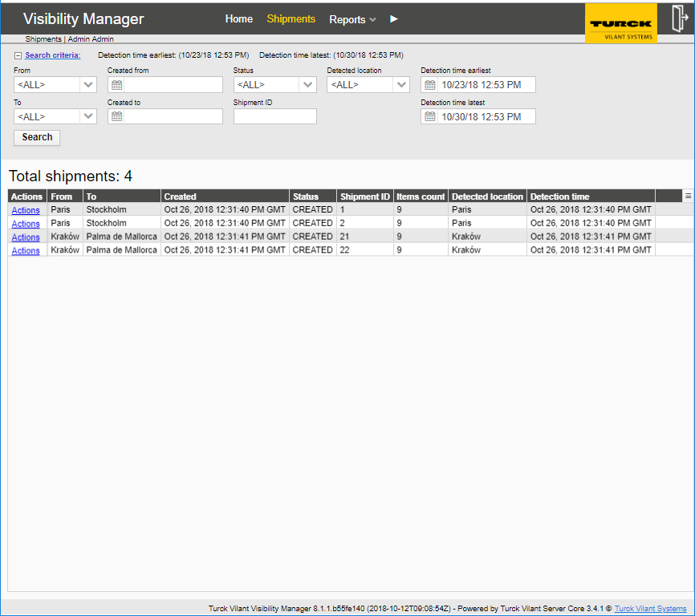Click the Search criteria link
Image resolution: width=695 pixels, height=616 pixels.
pos(53,55)
